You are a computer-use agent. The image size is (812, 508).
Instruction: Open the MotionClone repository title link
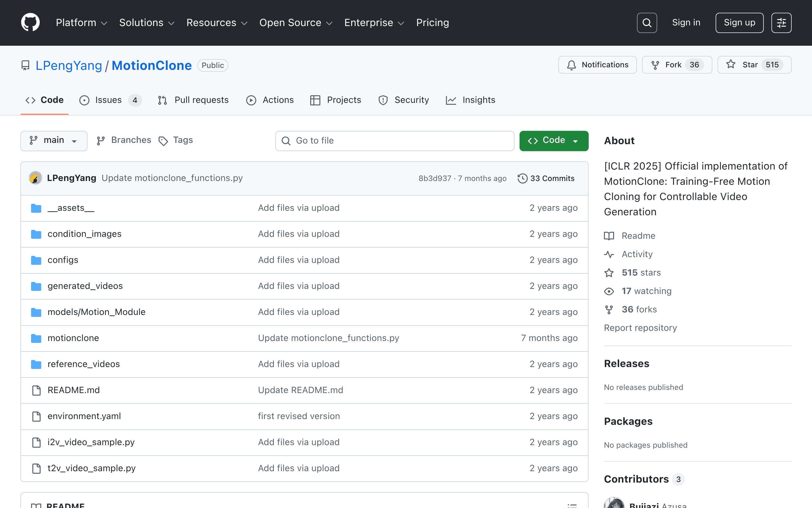151,65
